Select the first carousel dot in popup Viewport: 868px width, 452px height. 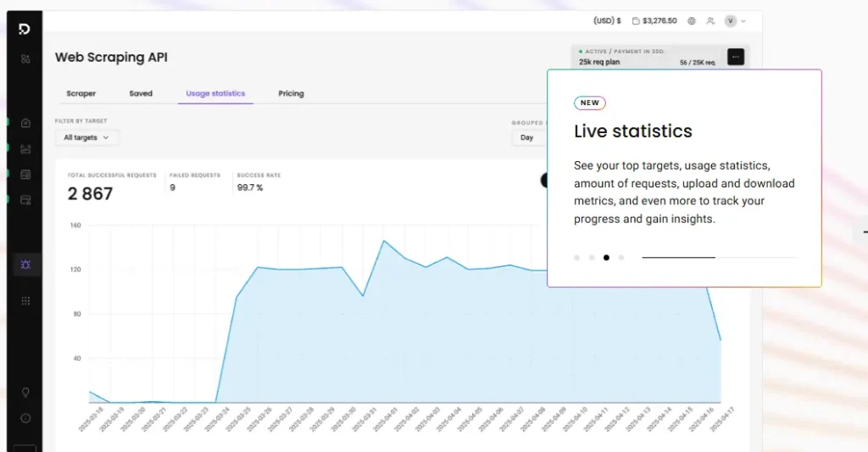577,257
